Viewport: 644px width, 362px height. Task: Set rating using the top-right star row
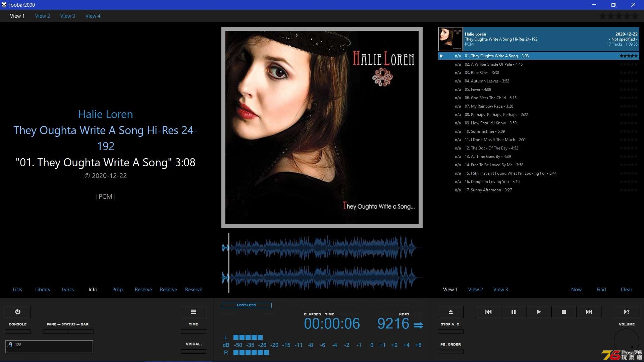pyautogui.click(x=619, y=16)
